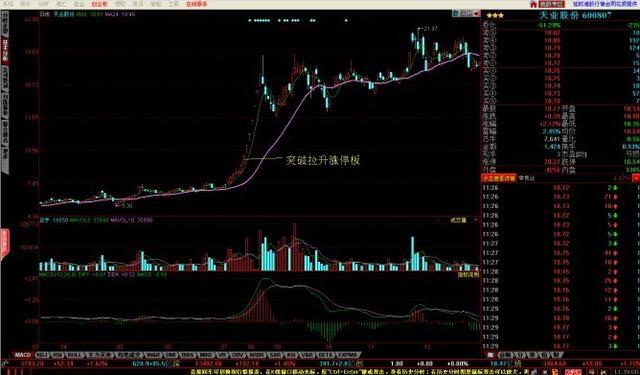Switch to the 主力买卖 indicator tab
640x375 pixels.
coord(99,355)
